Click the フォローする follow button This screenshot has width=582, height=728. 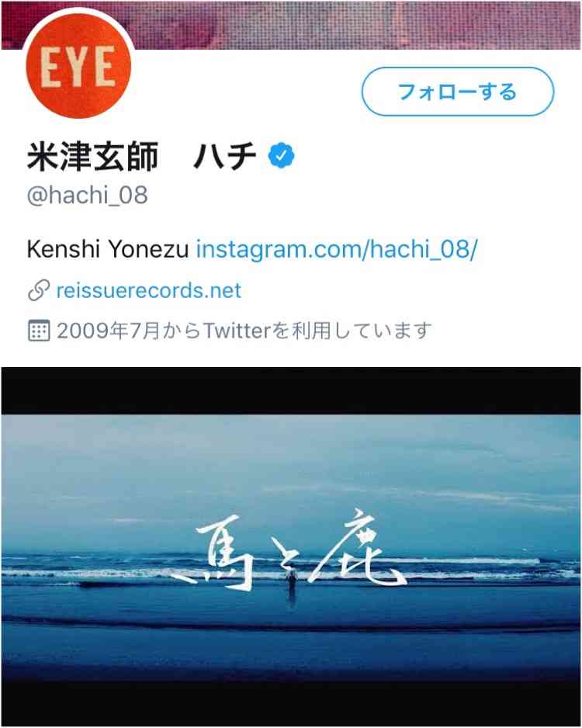pos(458,92)
